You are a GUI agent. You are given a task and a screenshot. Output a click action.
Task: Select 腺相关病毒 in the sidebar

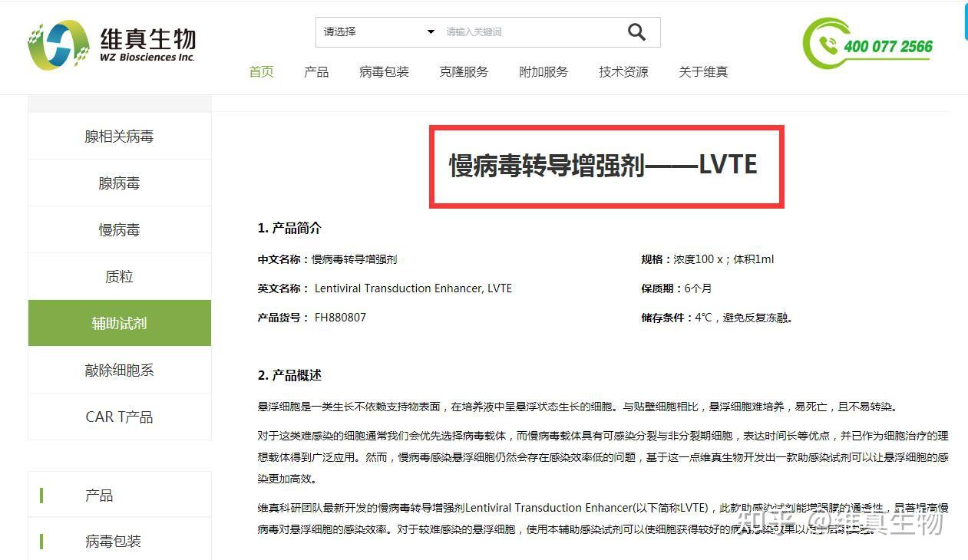point(119,136)
